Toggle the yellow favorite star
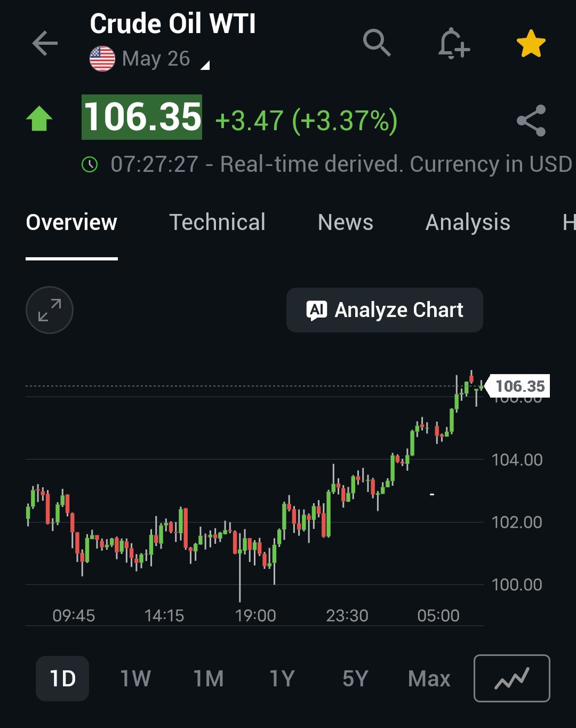The height and width of the screenshot is (728, 576). [531, 44]
